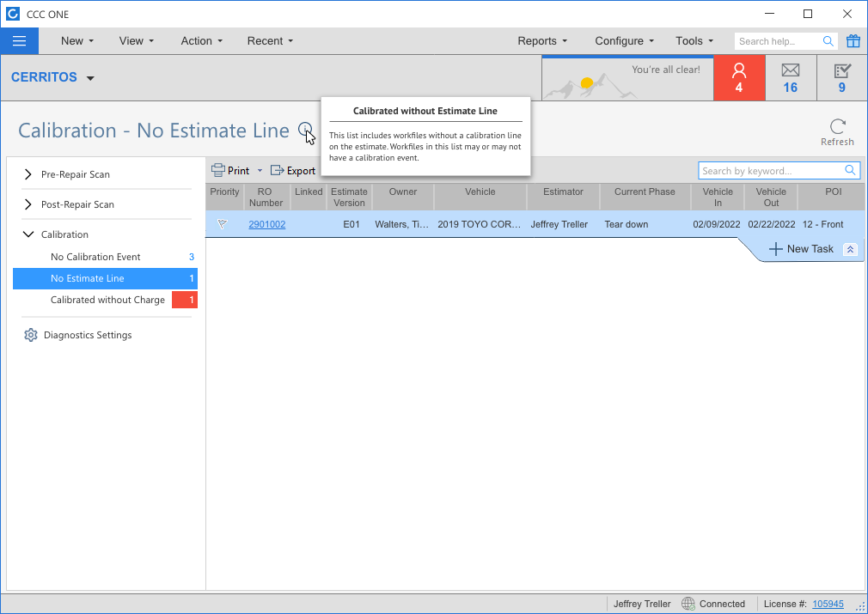Viewport: 868px width, 614px height.
Task: Open the hamburger main menu
Action: point(20,41)
